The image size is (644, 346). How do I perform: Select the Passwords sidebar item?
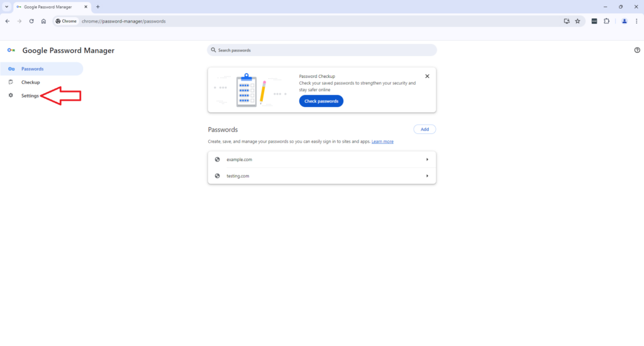32,69
